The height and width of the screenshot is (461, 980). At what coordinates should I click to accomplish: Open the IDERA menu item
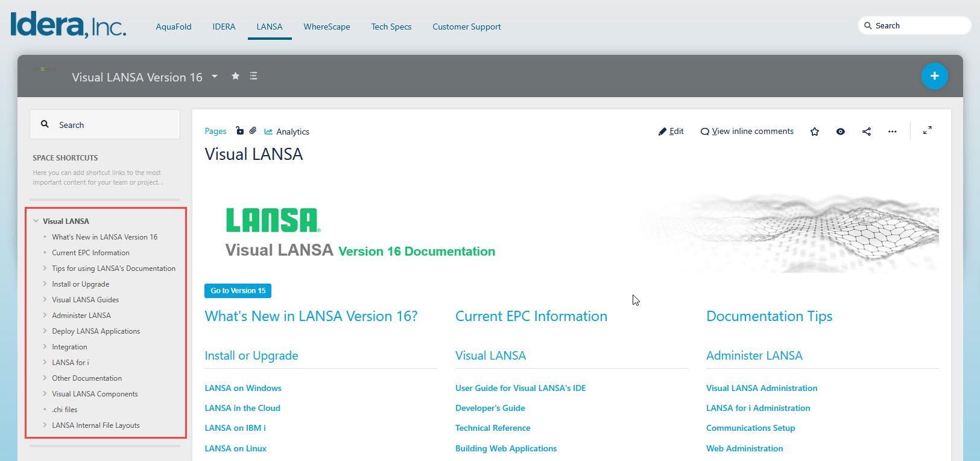[x=224, y=27]
